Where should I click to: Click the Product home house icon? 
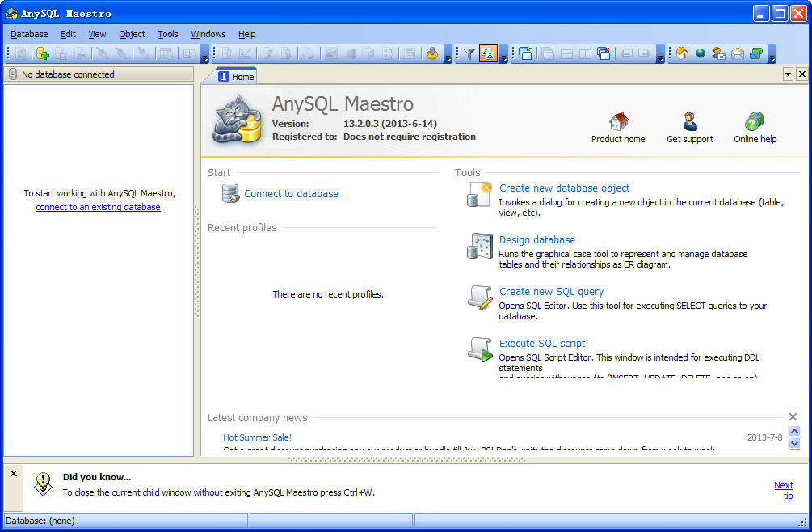(x=617, y=119)
